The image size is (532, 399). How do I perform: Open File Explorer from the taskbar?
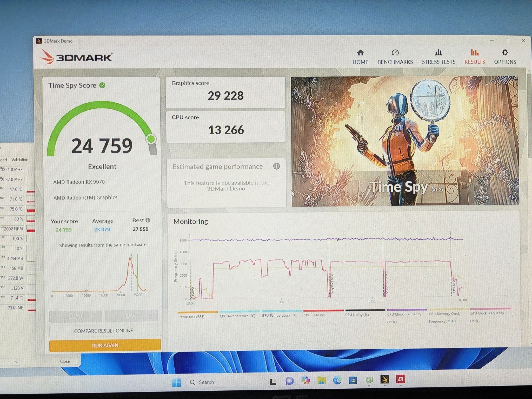[x=321, y=381]
